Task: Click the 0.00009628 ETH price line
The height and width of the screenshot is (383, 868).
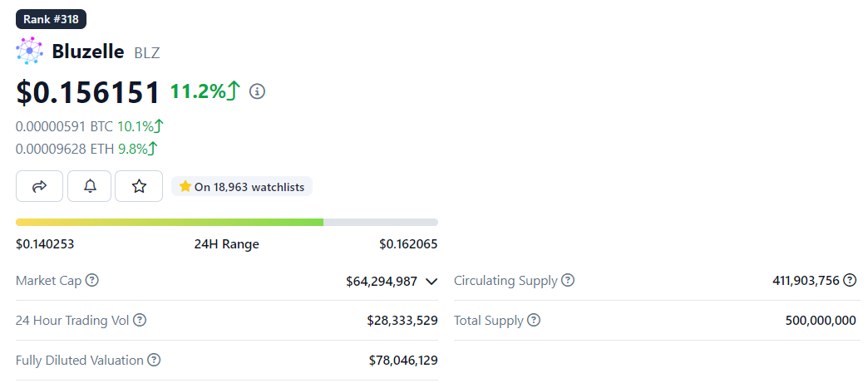Action: point(65,149)
